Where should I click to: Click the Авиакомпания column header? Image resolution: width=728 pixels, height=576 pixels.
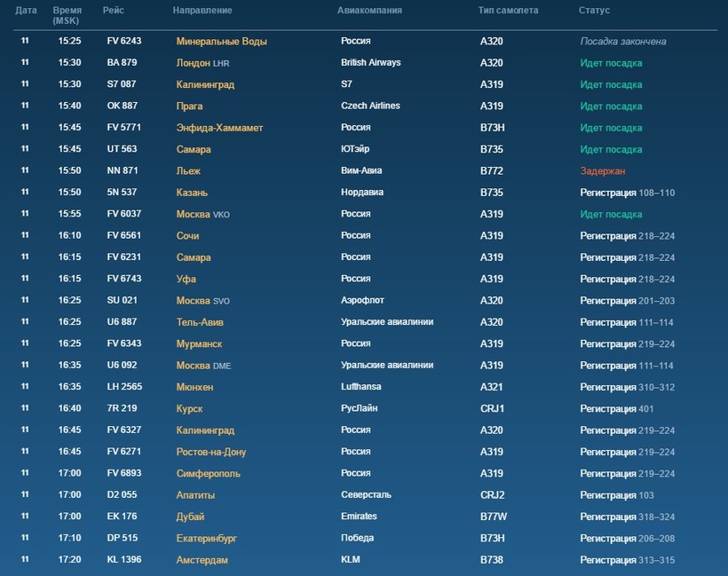[369, 11]
